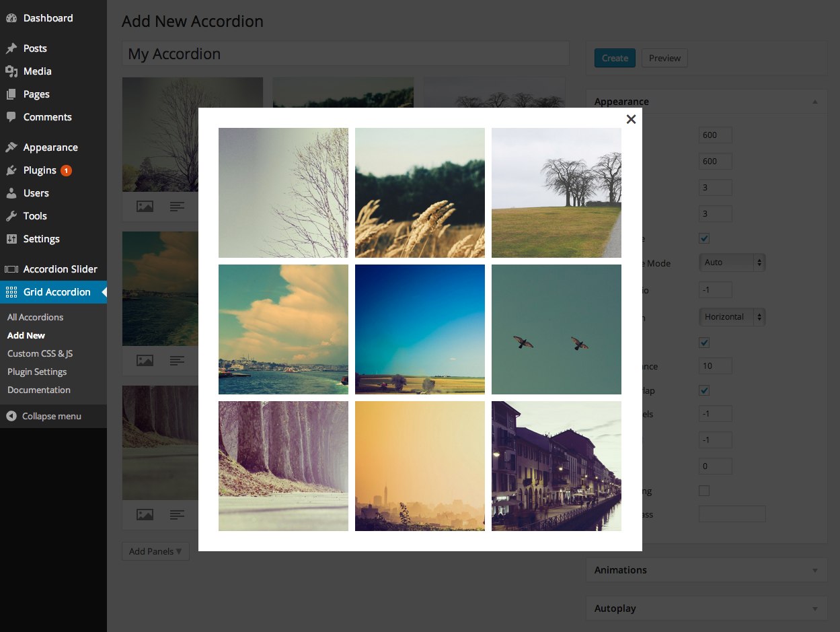Viewport: 840px width, 632px height.
Task: Click the Media icon in sidebar
Action: pyautogui.click(x=11, y=71)
